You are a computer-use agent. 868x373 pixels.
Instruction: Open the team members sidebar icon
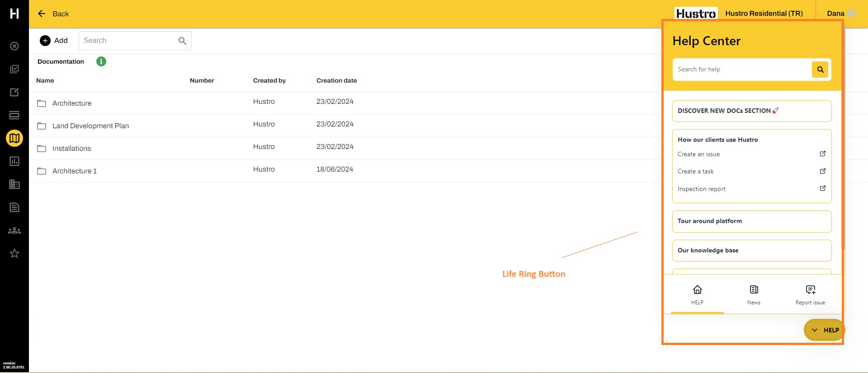[14, 230]
